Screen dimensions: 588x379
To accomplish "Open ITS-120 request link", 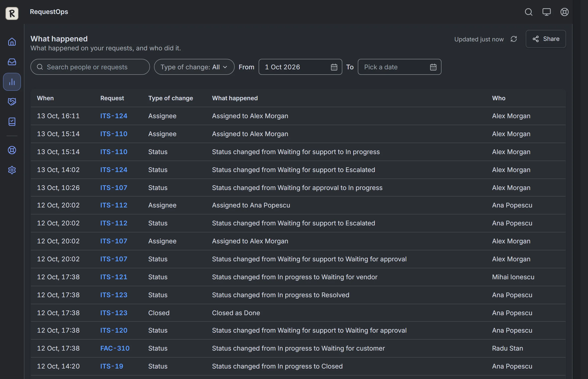I will point(114,330).
